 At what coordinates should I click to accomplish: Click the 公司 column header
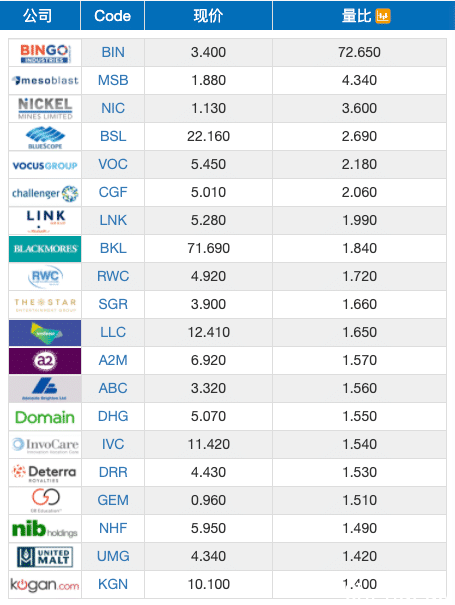[37, 15]
